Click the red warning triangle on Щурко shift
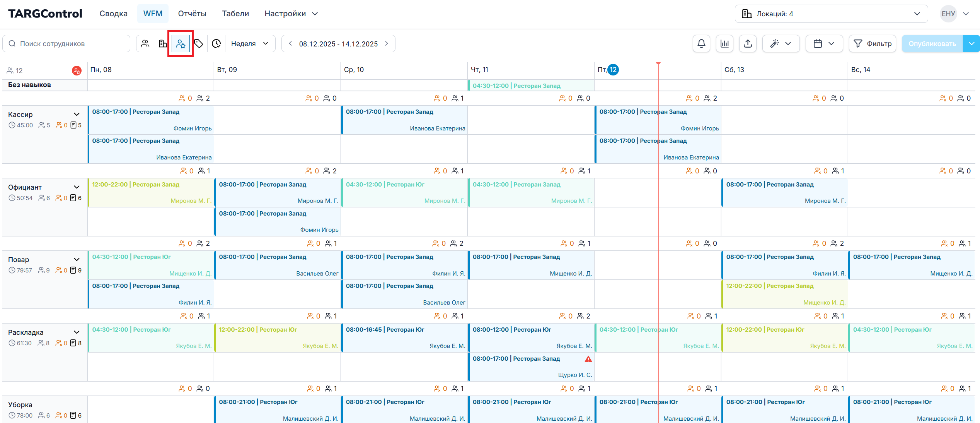This screenshot has width=980, height=423. [588, 359]
